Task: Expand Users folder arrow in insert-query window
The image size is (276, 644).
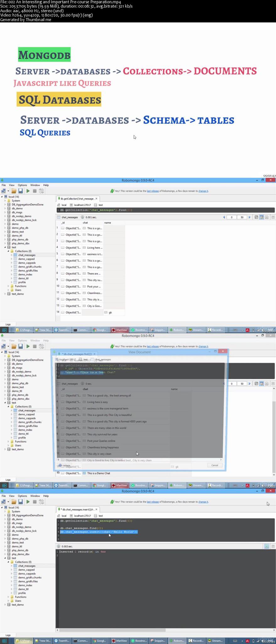Action: point(8,601)
